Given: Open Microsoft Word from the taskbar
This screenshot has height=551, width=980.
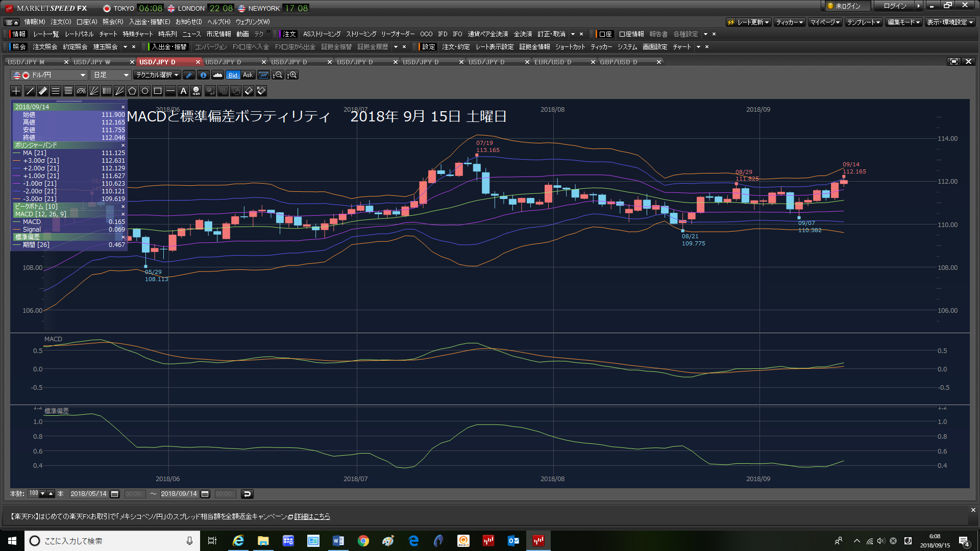Looking at the screenshot, I should click(338, 541).
